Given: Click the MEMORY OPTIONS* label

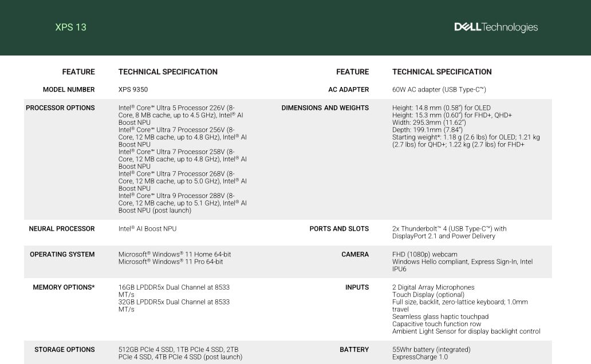Looking at the screenshot, I should tap(64, 287).
